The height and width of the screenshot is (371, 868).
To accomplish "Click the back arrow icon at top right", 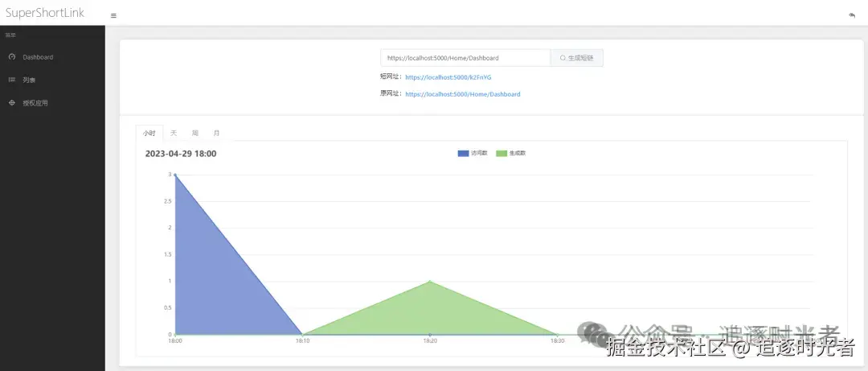I will 852,15.
